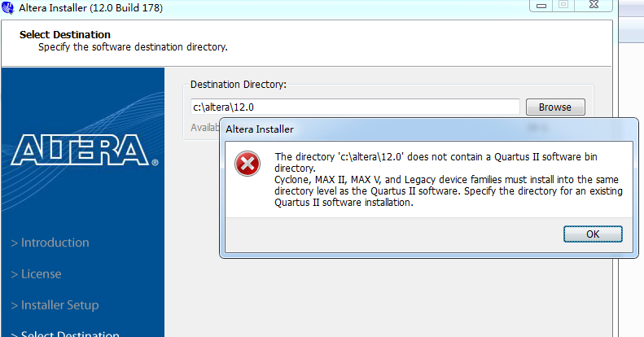The width and height of the screenshot is (644, 337).
Task: Click the Altera Installer title bar icon
Action: 8,7
